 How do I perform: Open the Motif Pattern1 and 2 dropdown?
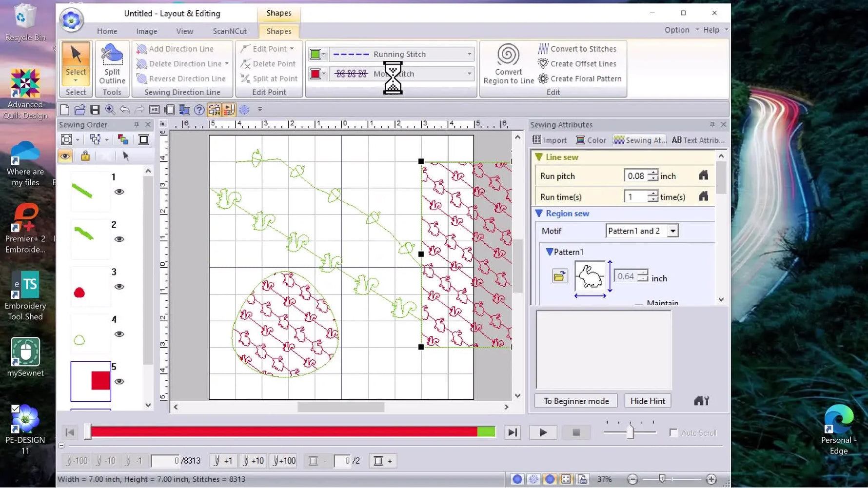[672, 231]
